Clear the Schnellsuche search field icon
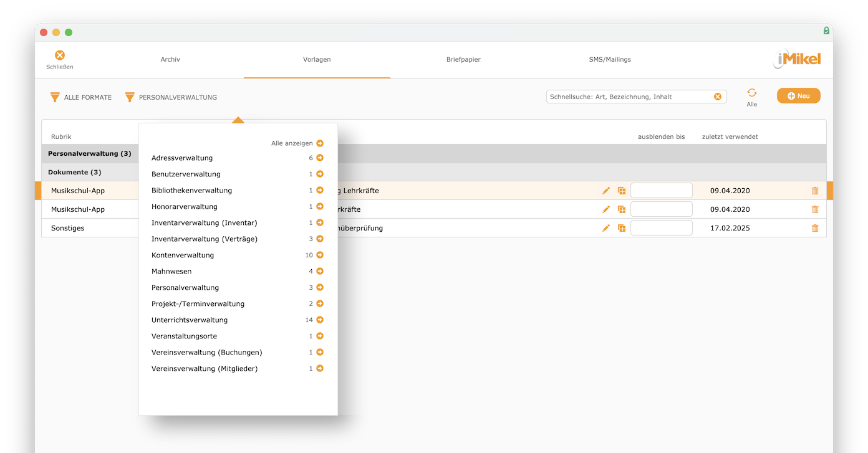Viewport: 868px width, 453px height. coord(718,97)
